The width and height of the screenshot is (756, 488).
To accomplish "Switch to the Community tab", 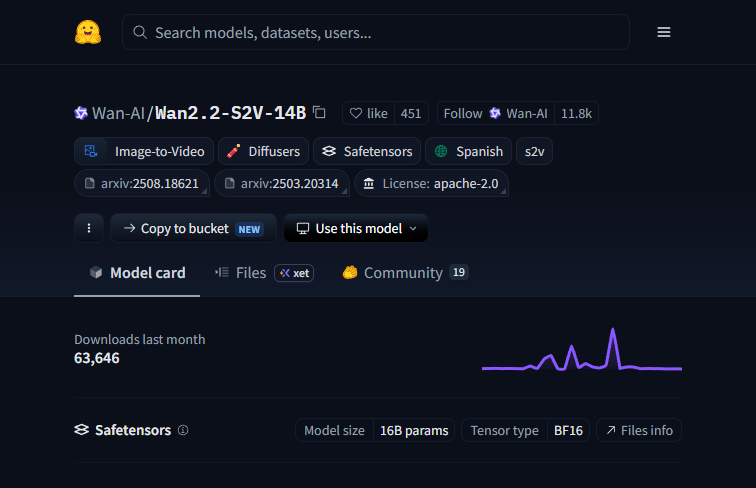I will pos(405,273).
